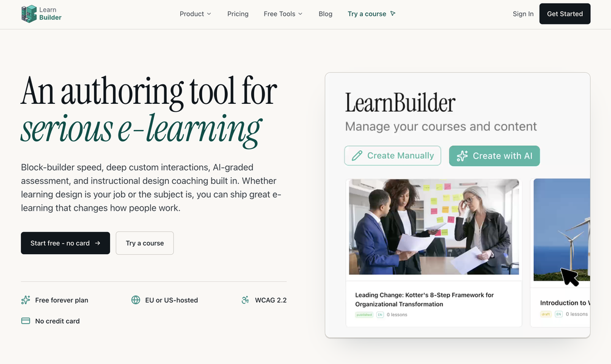Click the EN tag on Leading Change course

(x=380, y=315)
